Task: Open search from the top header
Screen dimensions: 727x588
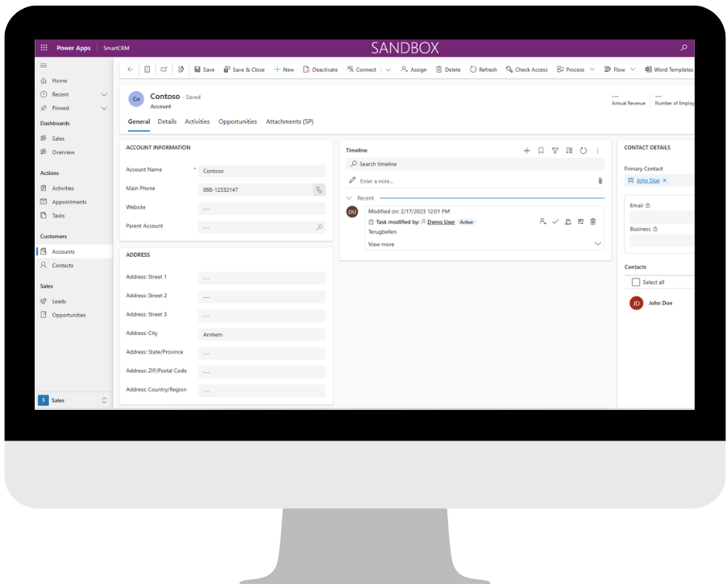Action: [683, 48]
